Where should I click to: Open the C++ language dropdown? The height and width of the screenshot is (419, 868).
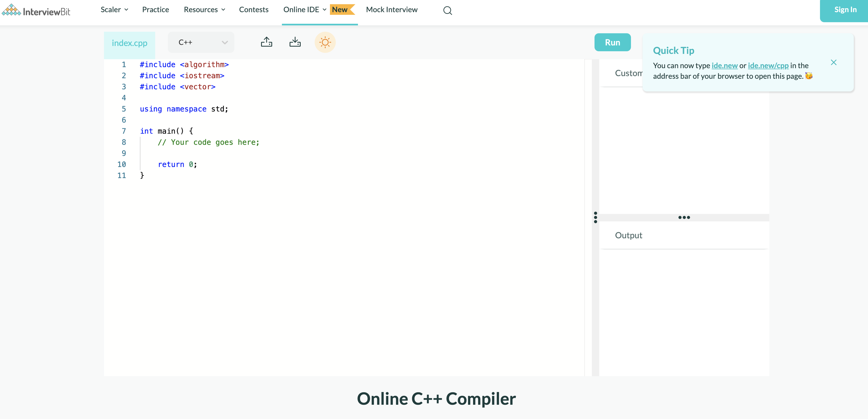[x=201, y=42]
